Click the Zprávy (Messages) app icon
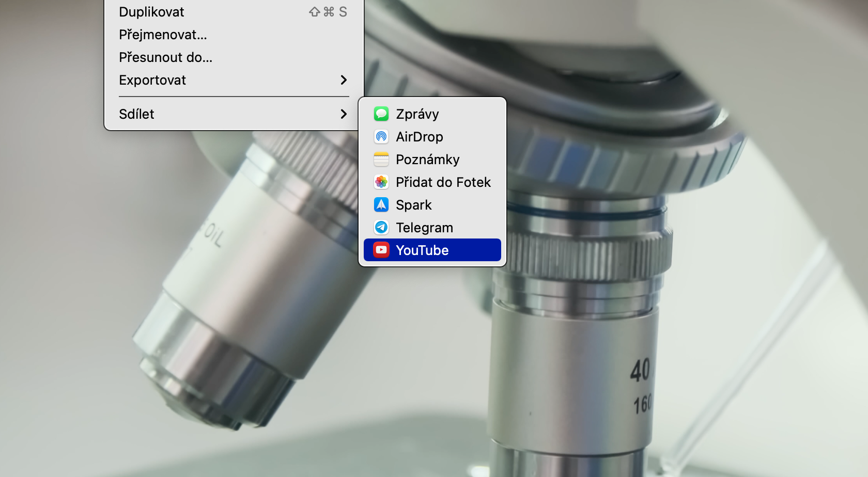The width and height of the screenshot is (868, 477). pos(381,114)
